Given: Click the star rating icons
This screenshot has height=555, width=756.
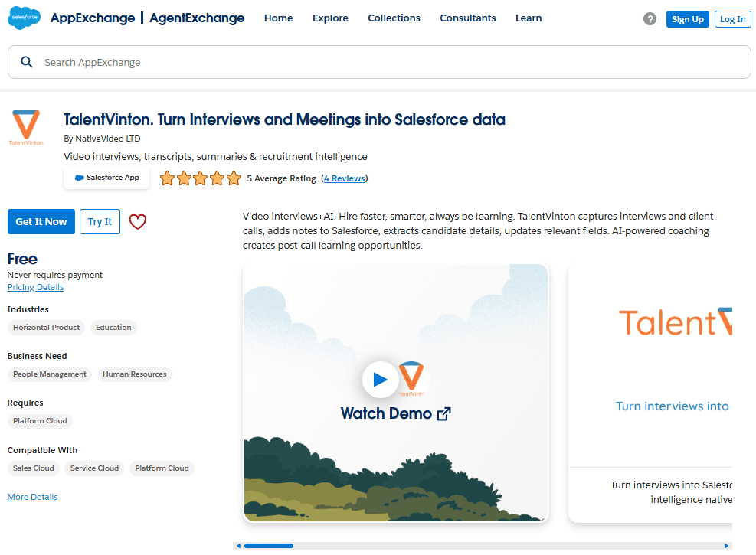Looking at the screenshot, I should tap(201, 178).
